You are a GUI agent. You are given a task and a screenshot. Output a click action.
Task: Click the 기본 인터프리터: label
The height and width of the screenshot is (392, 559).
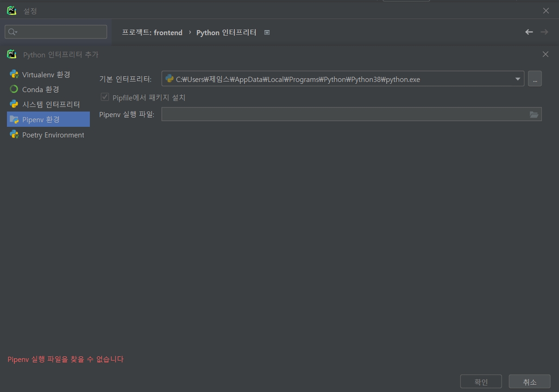[x=126, y=79]
